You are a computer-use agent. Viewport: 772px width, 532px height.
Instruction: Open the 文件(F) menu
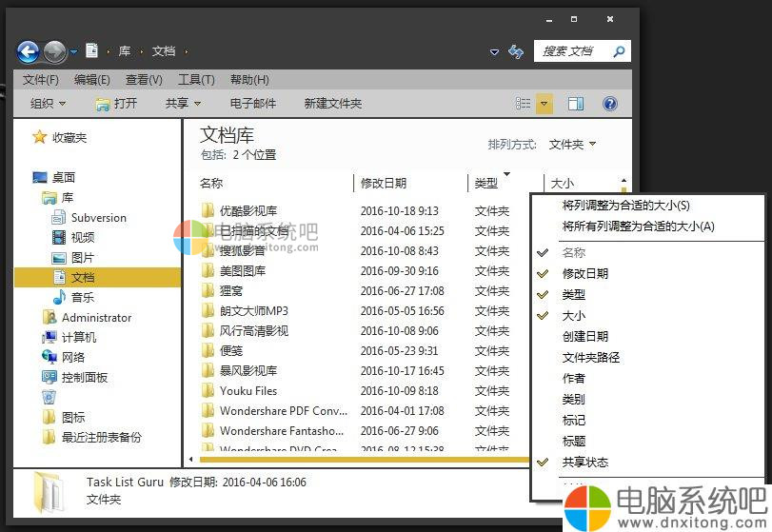click(x=40, y=79)
